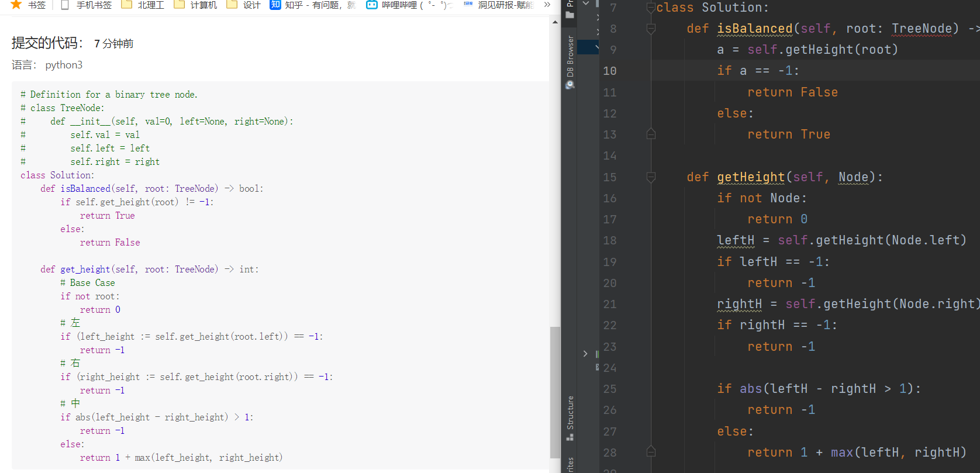The height and width of the screenshot is (473, 980).
Task: Click the browser page scrollbar thumb
Action: coord(555,392)
